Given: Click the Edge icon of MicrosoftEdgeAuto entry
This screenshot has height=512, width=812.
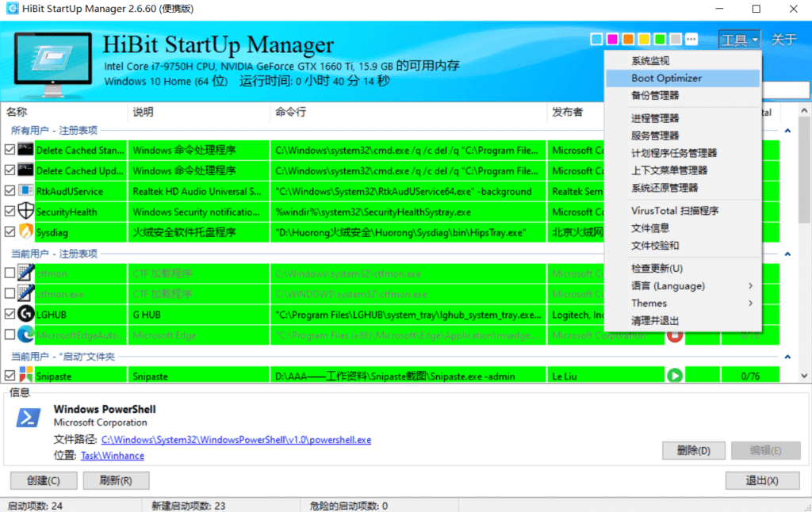Looking at the screenshot, I should [x=25, y=334].
